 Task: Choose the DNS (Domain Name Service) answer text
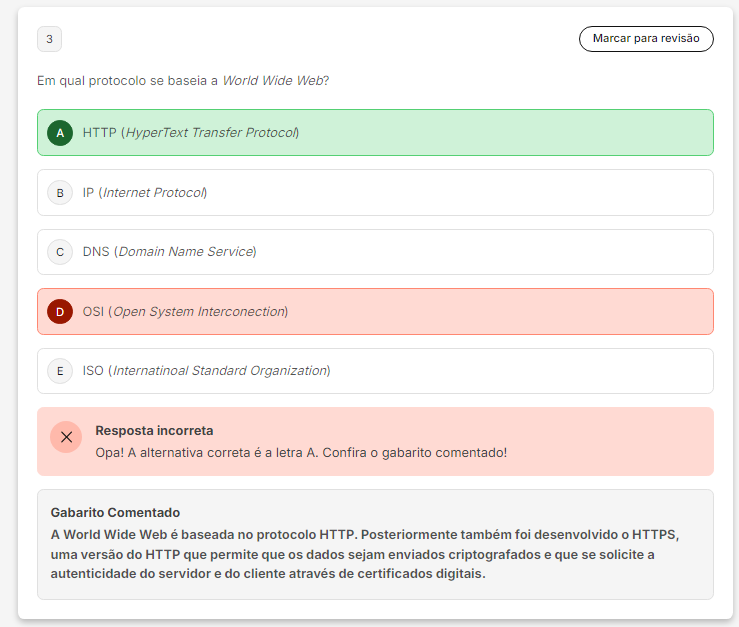click(169, 252)
